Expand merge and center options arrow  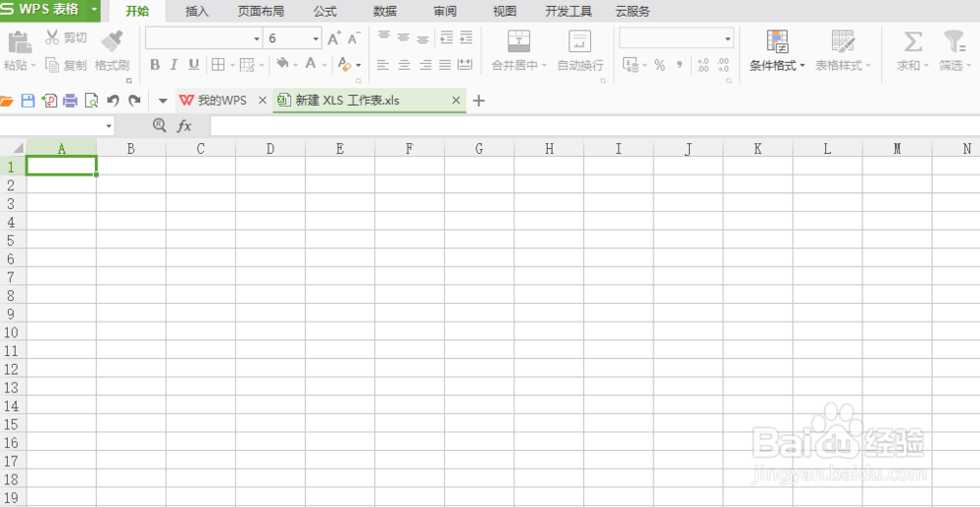coord(544,65)
